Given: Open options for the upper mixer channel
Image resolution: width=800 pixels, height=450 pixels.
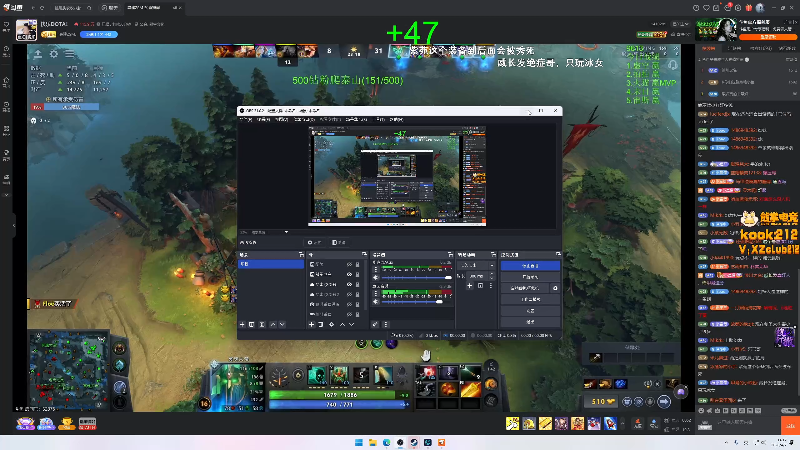Looking at the screenshot, I should tap(376, 269).
